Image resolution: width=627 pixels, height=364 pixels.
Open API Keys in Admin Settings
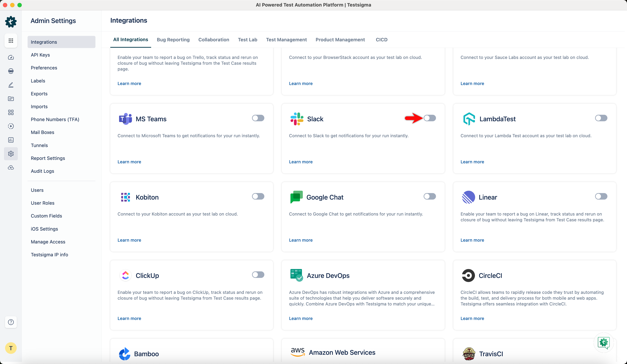coord(40,55)
